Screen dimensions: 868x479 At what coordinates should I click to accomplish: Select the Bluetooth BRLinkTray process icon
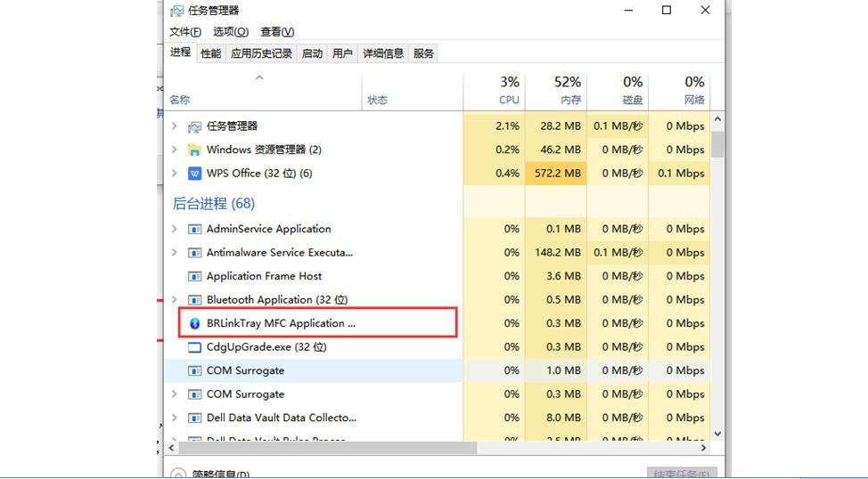click(x=194, y=323)
